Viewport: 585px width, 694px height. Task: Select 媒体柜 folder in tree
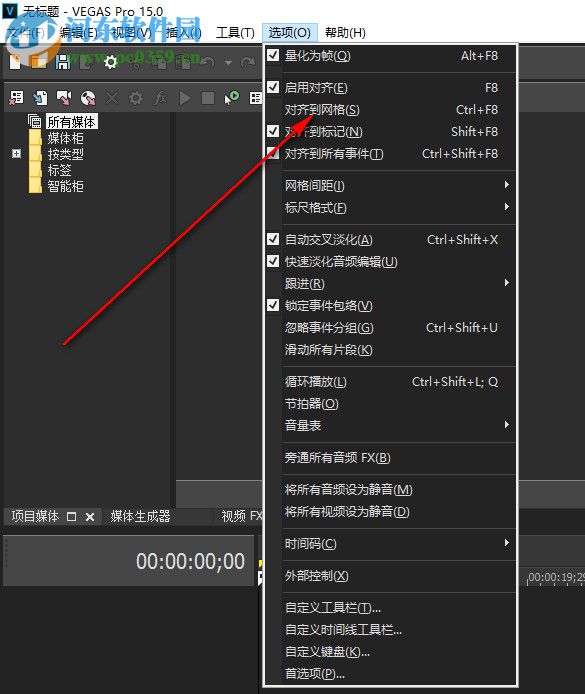65,138
